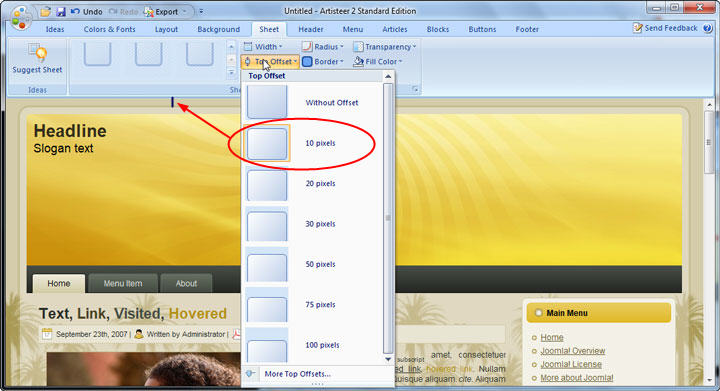
Task: Switch to the Footer tab
Action: pos(527,29)
